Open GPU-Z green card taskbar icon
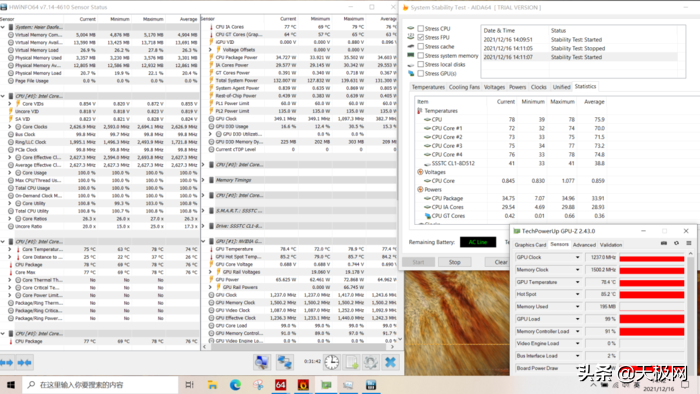Screen dimensions: 700x394 click(x=326, y=385)
